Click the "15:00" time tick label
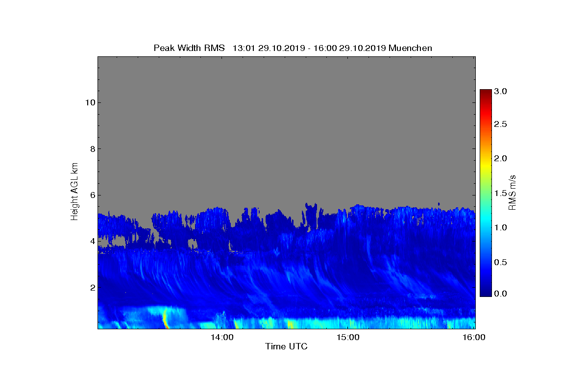Viewport: 588px width, 392px height. 348,337
